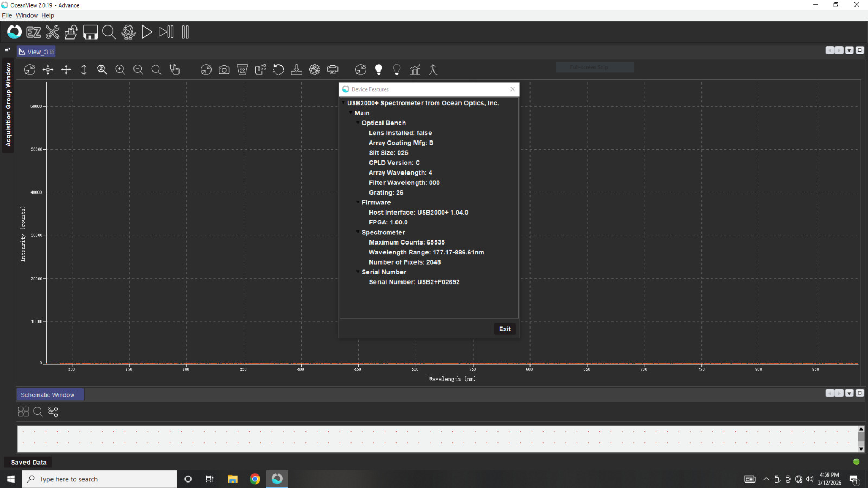Screen dimensions: 868x488
Task: Open the Saved Data panel
Action: pyautogui.click(x=29, y=463)
